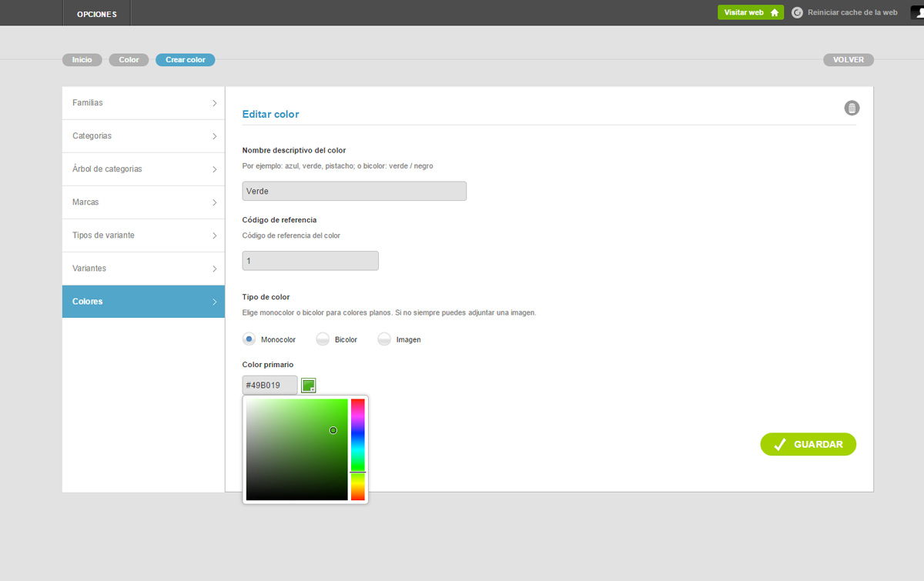Click the Visitar web button
Viewport: 924px width, 581px height.
[x=751, y=12]
